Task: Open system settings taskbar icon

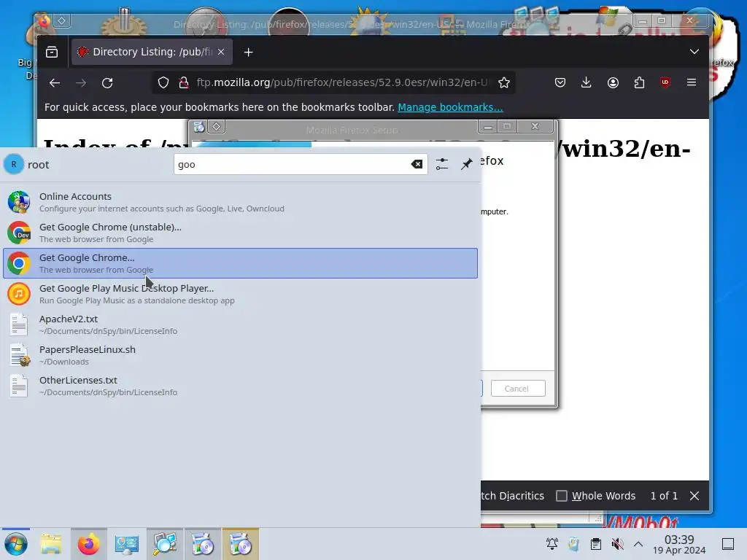Action: [126, 544]
